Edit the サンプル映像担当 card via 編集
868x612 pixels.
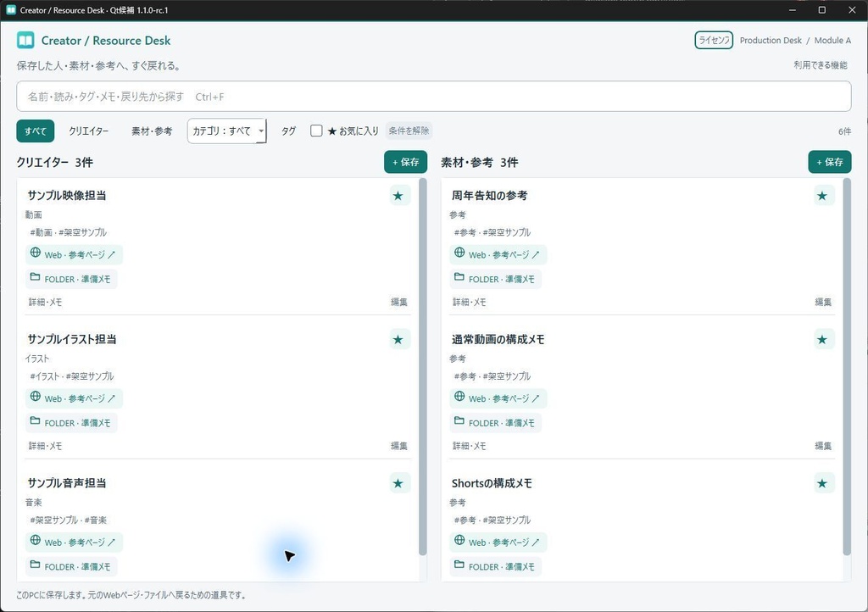pos(399,302)
